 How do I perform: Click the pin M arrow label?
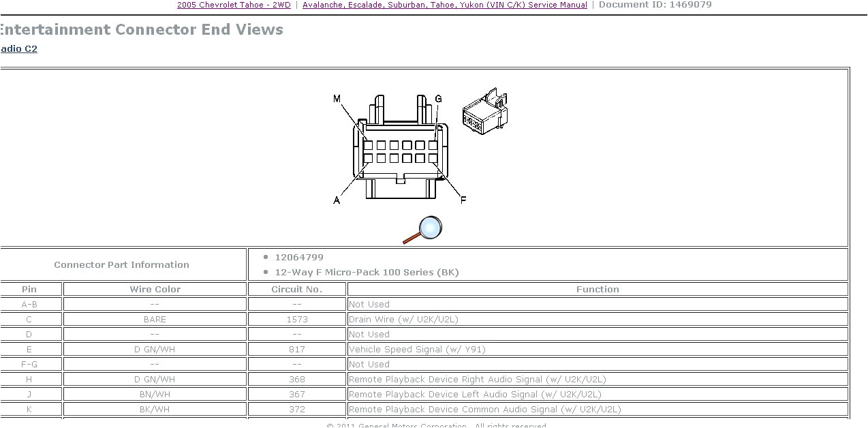pos(335,98)
